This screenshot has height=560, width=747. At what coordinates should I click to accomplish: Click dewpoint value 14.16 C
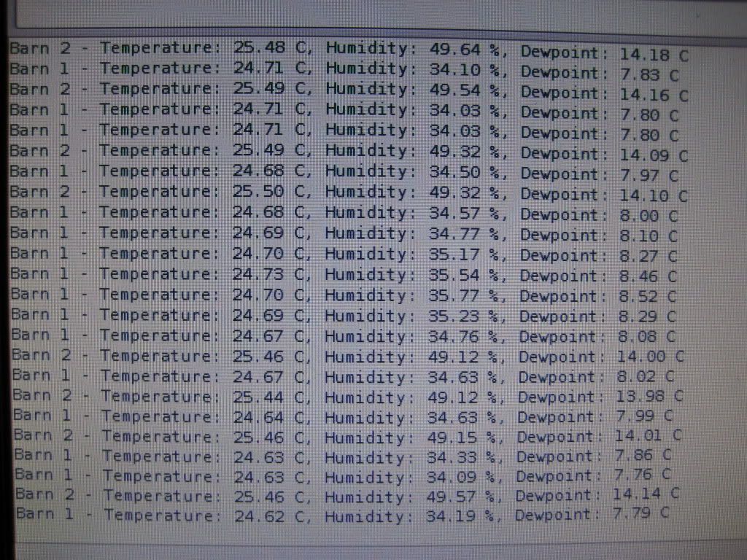654,96
